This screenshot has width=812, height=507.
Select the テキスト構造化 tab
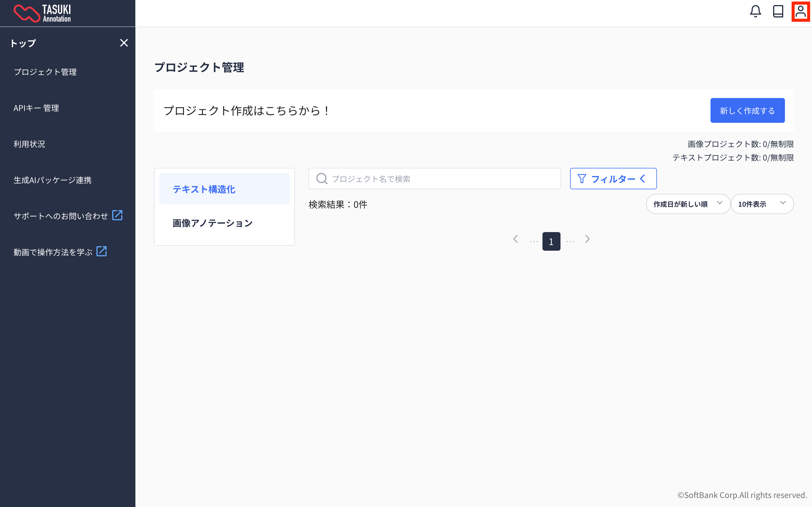(x=224, y=189)
